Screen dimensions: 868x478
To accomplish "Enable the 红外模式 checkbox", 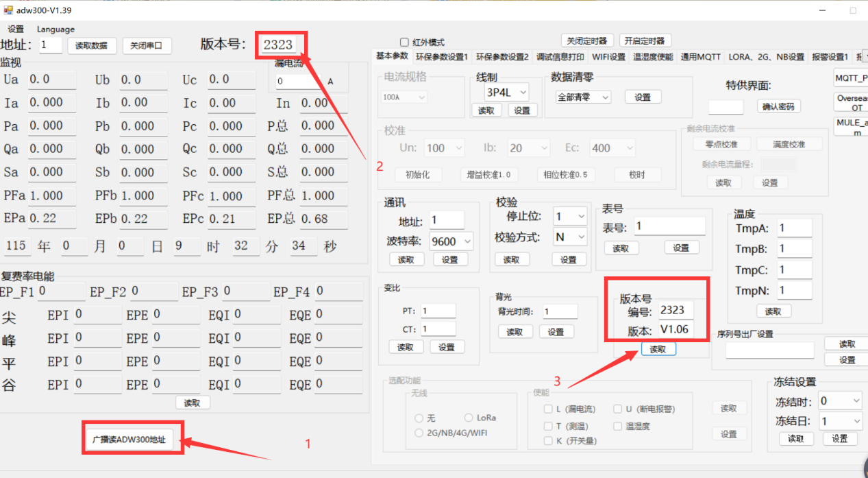I will coord(404,43).
